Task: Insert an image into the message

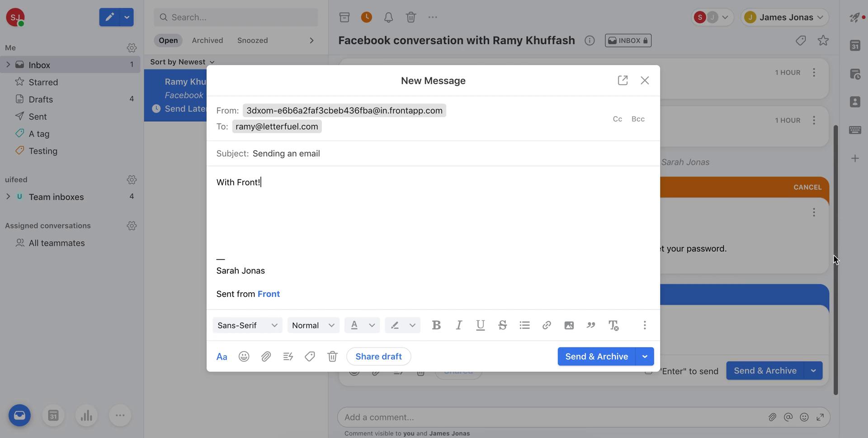Action: tap(569, 325)
